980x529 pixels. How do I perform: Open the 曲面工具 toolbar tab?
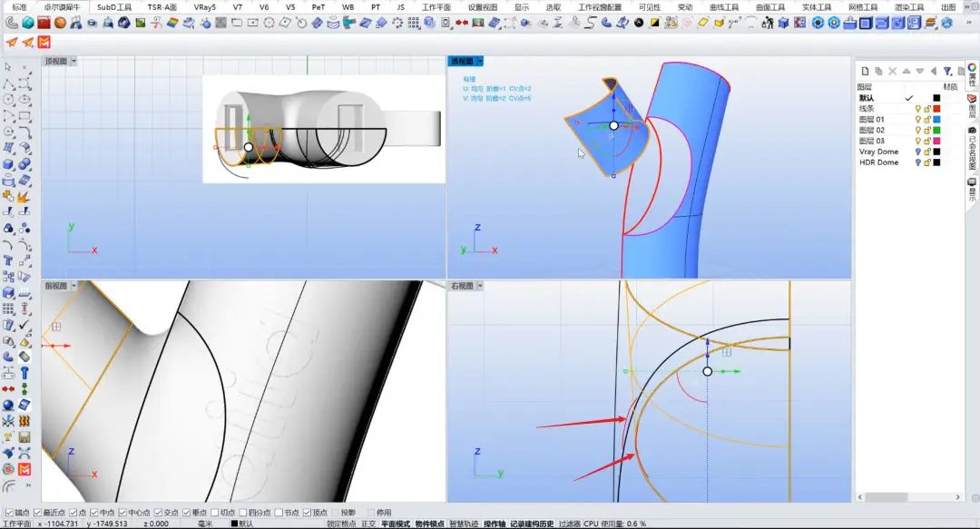(x=770, y=6)
